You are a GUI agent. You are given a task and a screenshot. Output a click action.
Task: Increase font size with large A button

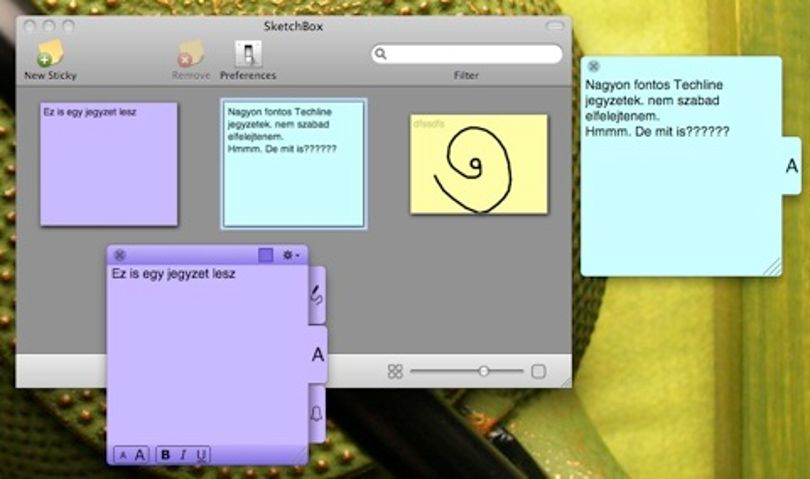[x=139, y=455]
